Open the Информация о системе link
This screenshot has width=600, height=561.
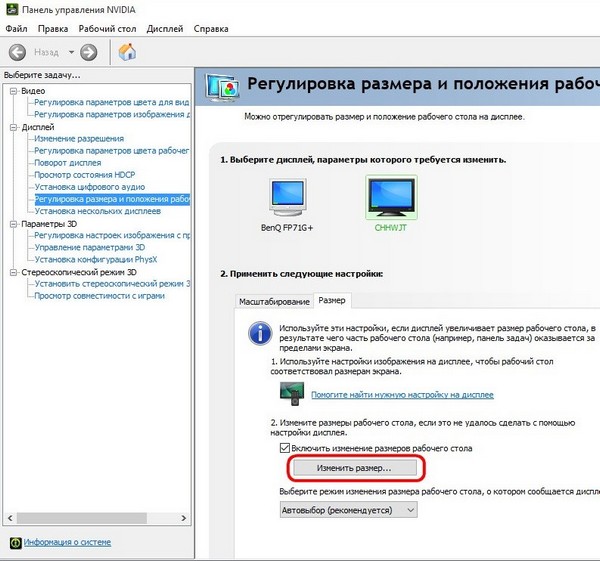click(67, 542)
